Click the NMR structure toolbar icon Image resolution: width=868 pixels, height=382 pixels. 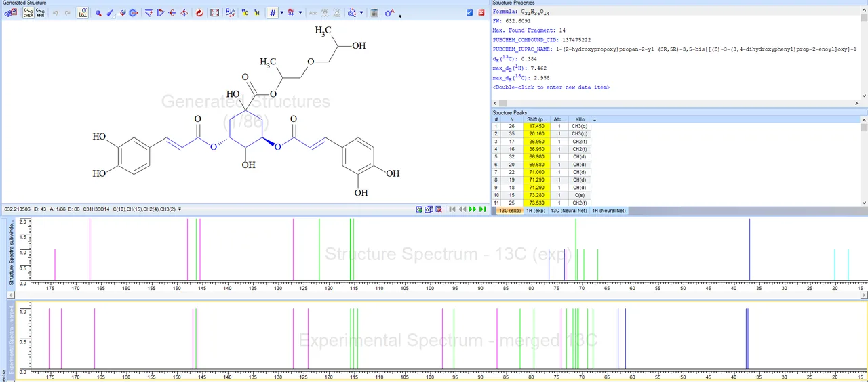click(41, 13)
